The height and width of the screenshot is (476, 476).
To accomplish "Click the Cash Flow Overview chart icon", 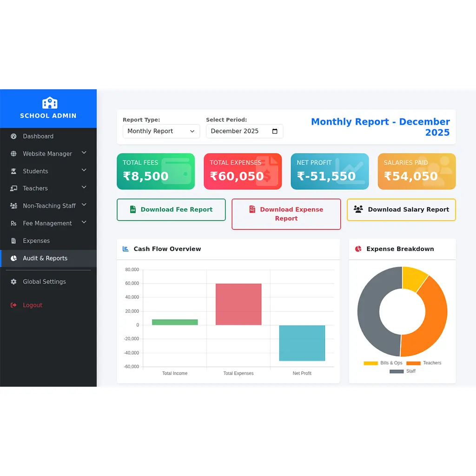I will pyautogui.click(x=126, y=249).
